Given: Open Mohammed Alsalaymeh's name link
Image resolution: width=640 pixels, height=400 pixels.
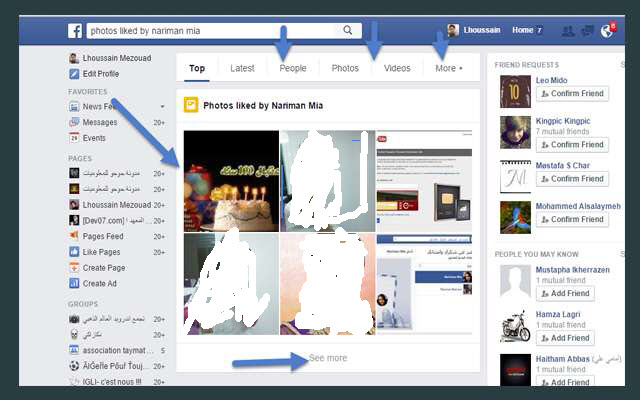Looking at the screenshot, I should [x=578, y=206].
